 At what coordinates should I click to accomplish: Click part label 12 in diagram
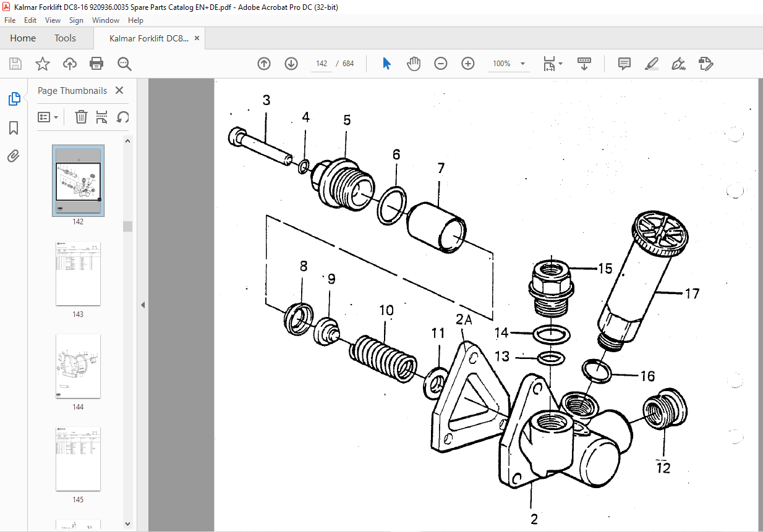click(663, 468)
